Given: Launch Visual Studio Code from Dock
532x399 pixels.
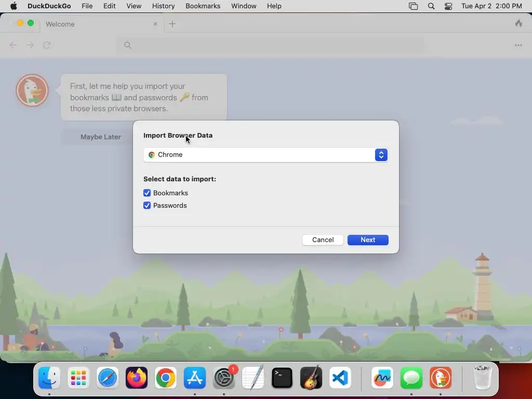Looking at the screenshot, I should (340, 378).
